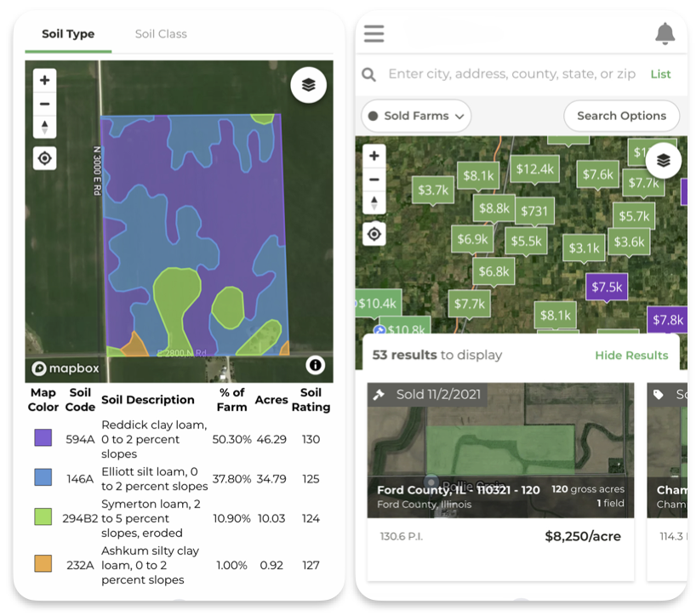Click the Mapbox logo
Viewport: 696px width, 616px height.
click(x=65, y=368)
